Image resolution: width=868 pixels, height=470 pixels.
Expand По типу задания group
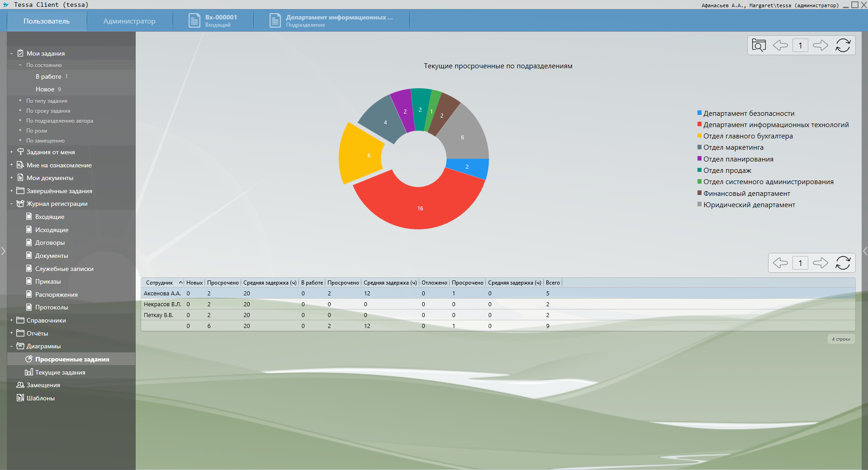(20, 100)
